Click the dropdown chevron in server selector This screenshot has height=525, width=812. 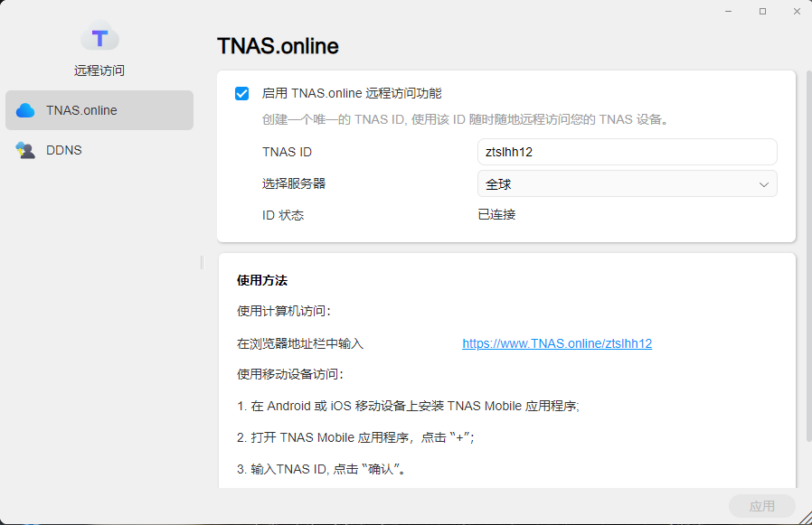[x=764, y=184]
